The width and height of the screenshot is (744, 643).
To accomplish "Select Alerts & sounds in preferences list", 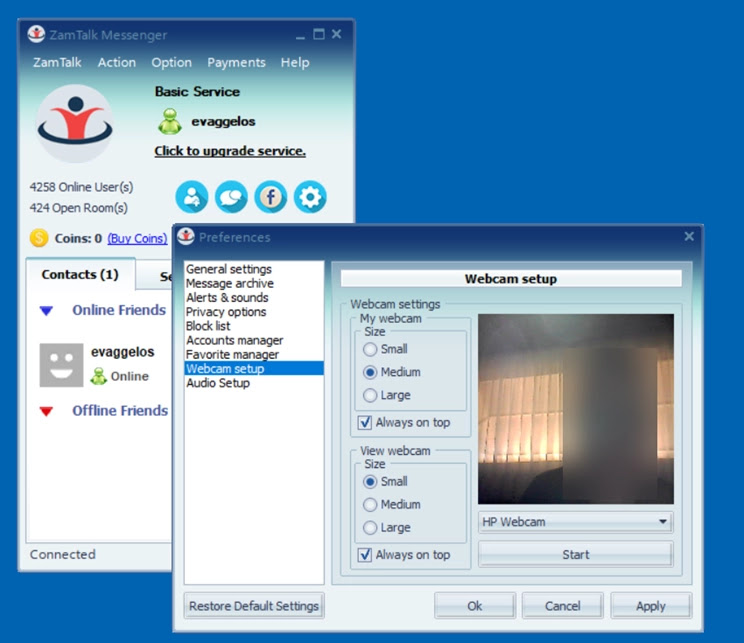I will (254, 298).
